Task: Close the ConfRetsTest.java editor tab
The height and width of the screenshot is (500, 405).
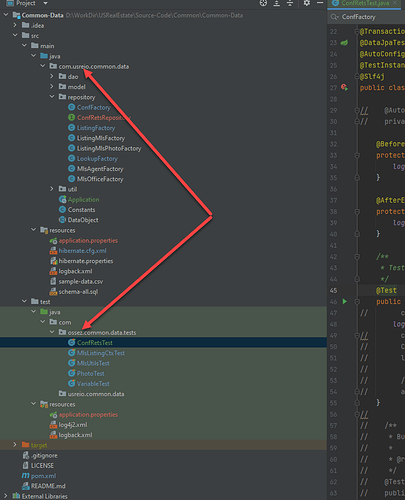Action: pyautogui.click(x=395, y=3)
